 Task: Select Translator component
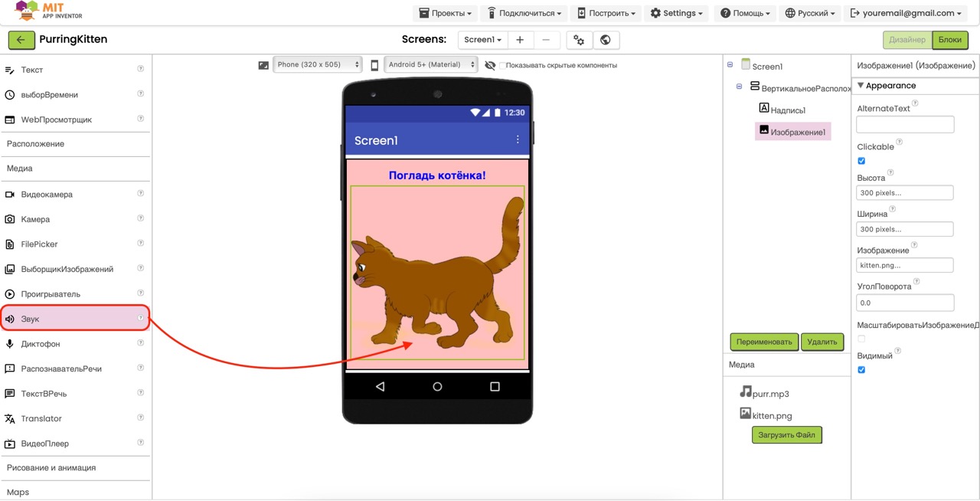[75, 418]
